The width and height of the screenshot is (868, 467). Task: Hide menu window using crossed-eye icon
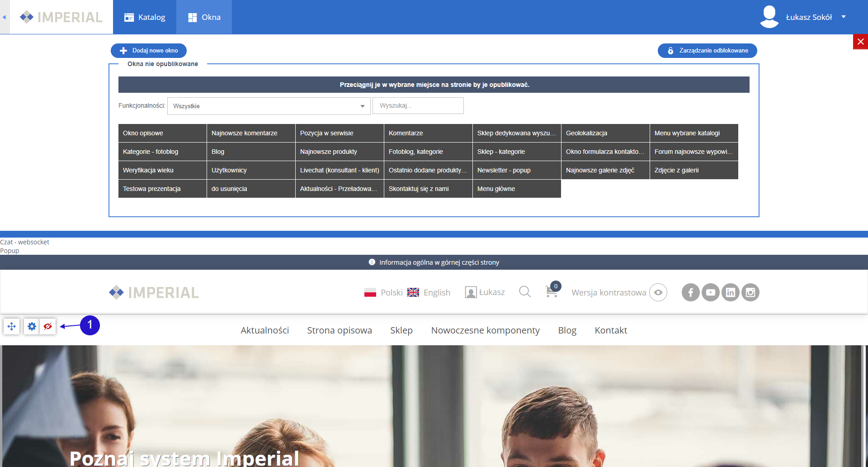point(47,326)
